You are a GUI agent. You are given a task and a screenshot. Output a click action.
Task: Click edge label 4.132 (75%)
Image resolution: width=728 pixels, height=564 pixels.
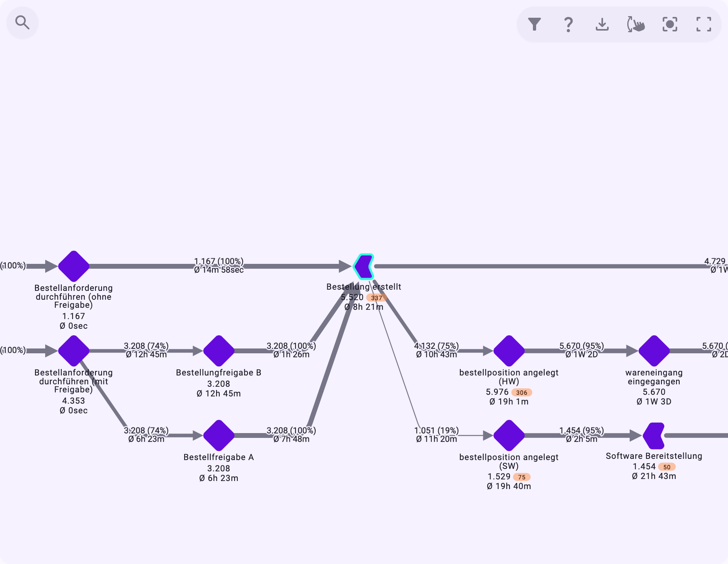coord(437,346)
